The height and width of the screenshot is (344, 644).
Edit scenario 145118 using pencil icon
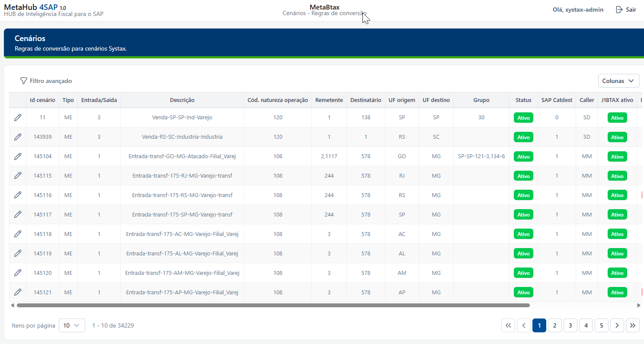[18, 234]
